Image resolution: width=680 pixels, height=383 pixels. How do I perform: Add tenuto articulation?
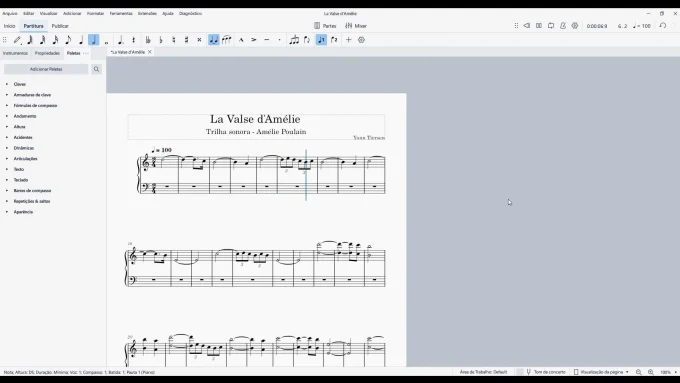click(x=267, y=40)
